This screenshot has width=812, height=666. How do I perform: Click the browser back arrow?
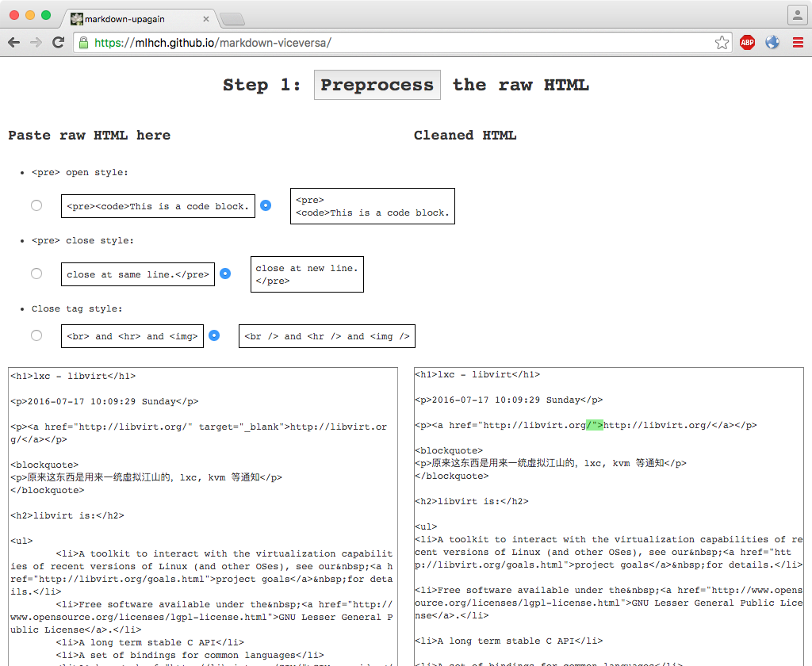pyautogui.click(x=13, y=43)
